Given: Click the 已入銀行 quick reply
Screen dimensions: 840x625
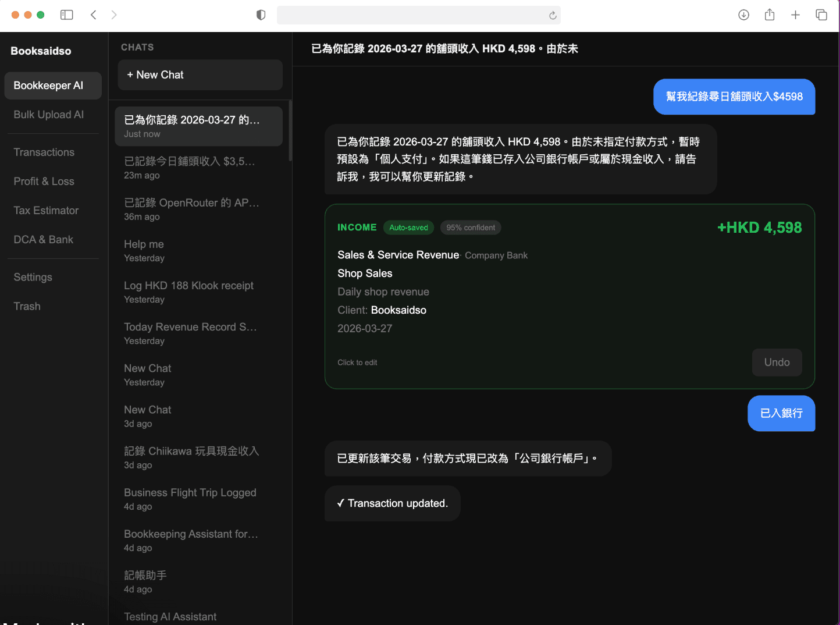Looking at the screenshot, I should [781, 413].
